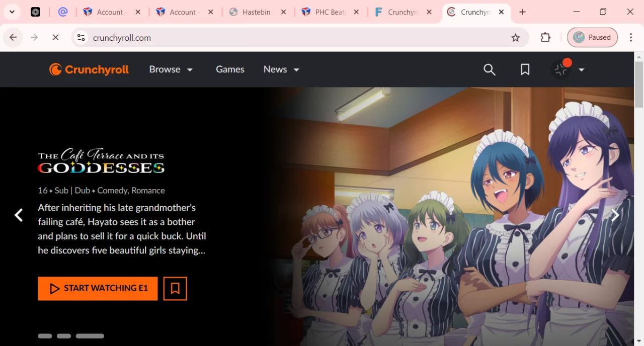The height and width of the screenshot is (346, 644).
Task: Close the PHC Beat tab
Action: [x=356, y=12]
